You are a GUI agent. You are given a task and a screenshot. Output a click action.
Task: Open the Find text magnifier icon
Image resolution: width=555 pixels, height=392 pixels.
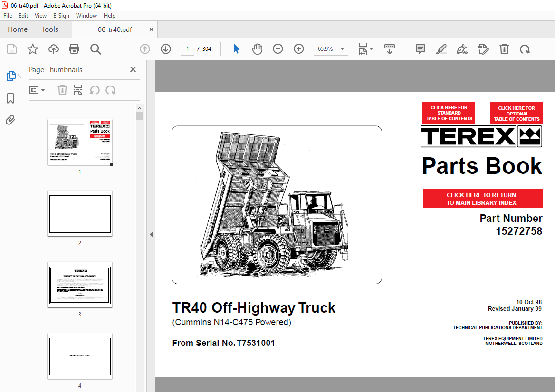[x=96, y=49]
